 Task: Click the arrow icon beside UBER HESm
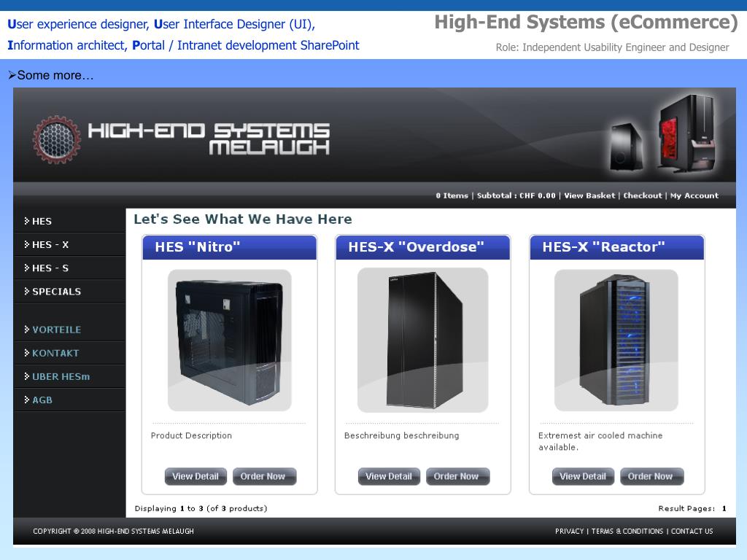[x=27, y=376]
